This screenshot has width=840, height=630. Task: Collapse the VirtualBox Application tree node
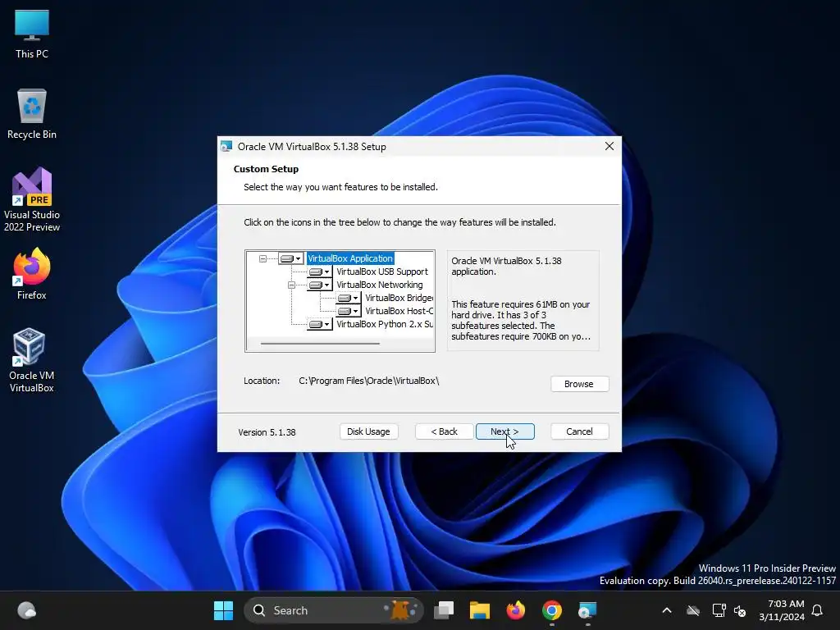tap(262, 258)
